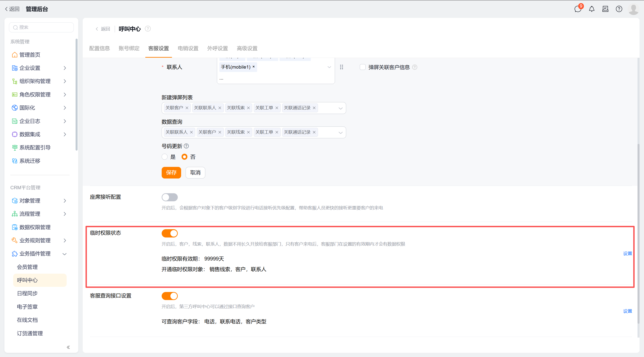The width and height of the screenshot is (644, 357).
Task: Check the 弹屏关联客户信息 checkbox
Action: pos(362,67)
